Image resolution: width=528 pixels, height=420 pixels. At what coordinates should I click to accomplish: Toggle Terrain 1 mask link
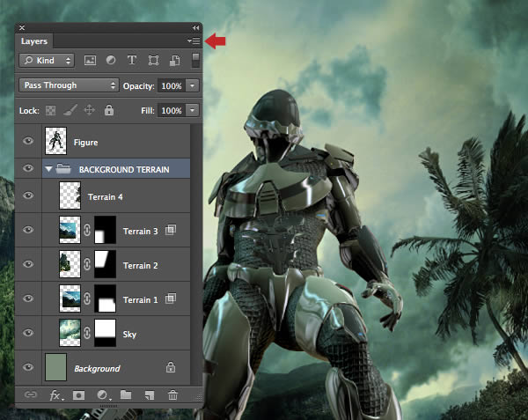[x=87, y=298]
